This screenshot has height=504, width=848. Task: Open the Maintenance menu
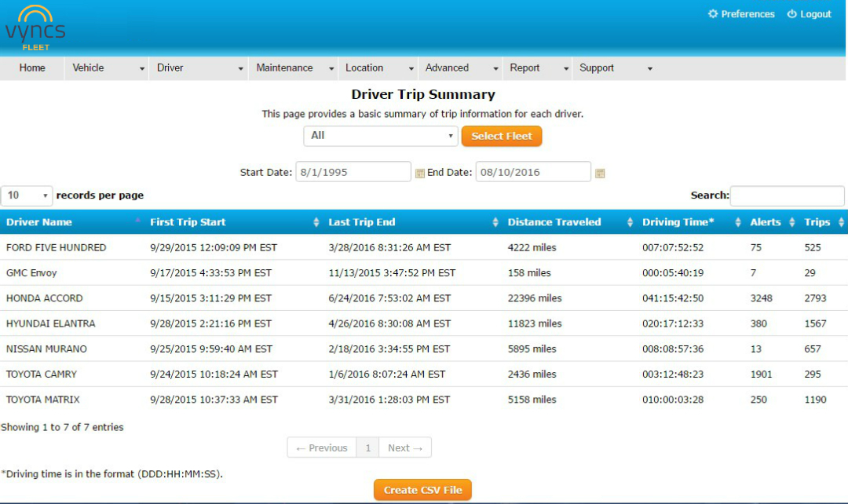click(284, 68)
